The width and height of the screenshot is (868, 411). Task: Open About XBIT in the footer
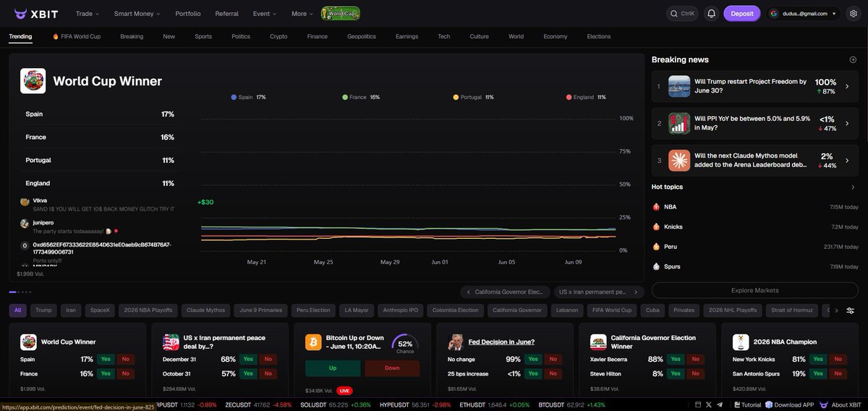[x=841, y=404]
